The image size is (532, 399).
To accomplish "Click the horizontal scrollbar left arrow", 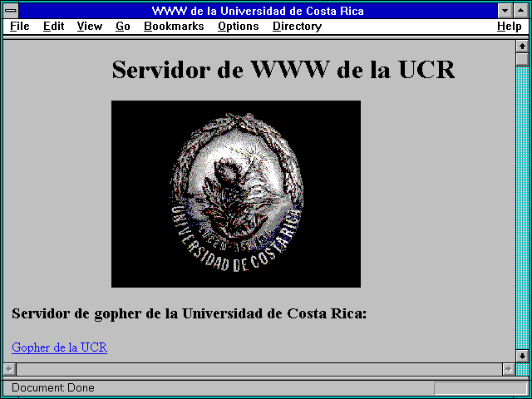I will pyautogui.click(x=10, y=369).
